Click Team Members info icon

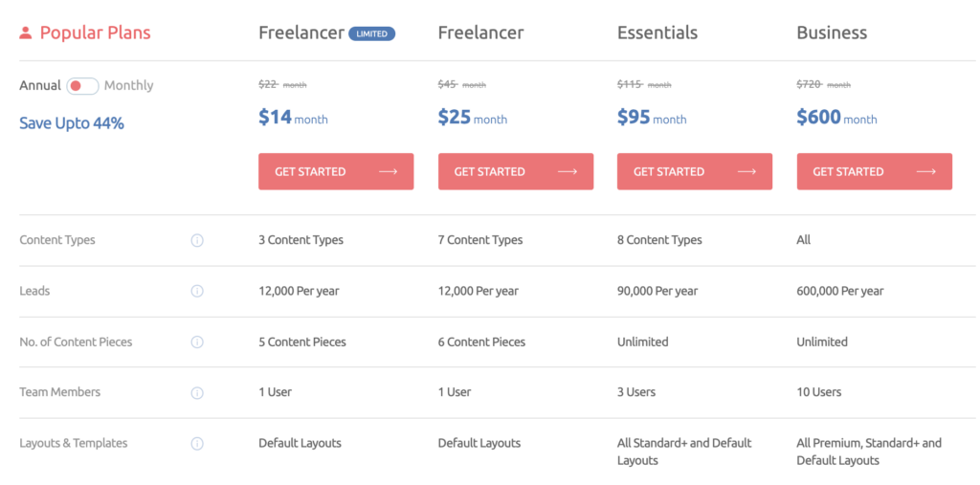[197, 392]
